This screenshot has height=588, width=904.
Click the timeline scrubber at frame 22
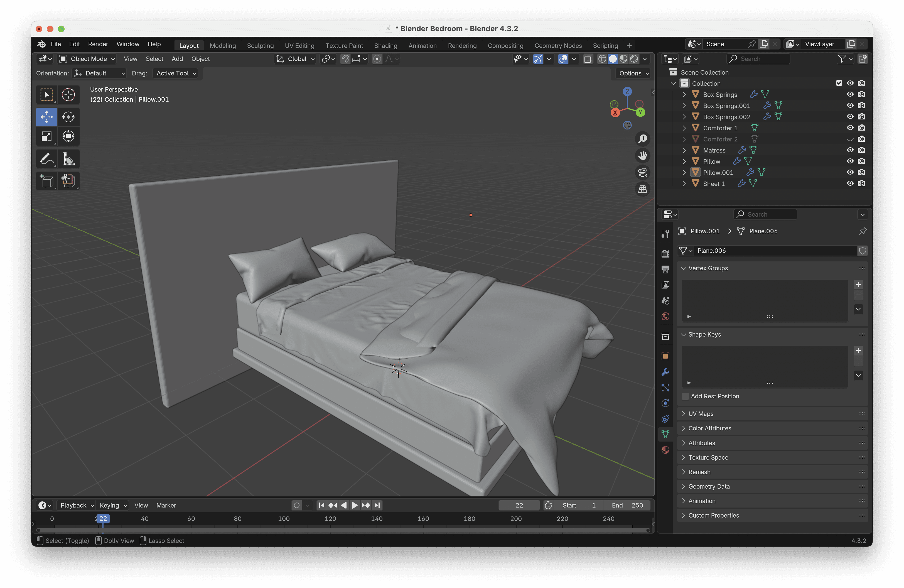(103, 518)
